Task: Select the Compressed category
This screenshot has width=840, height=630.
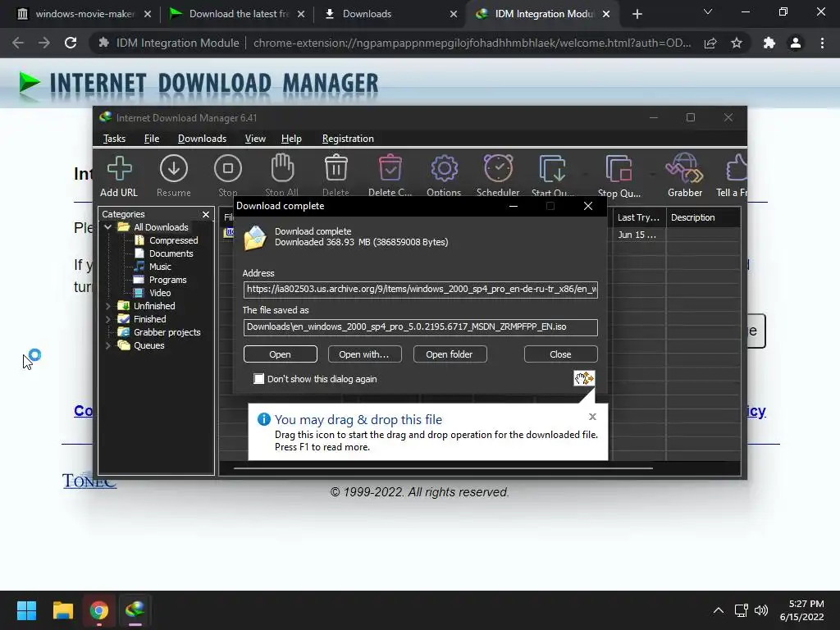Action: tap(174, 240)
